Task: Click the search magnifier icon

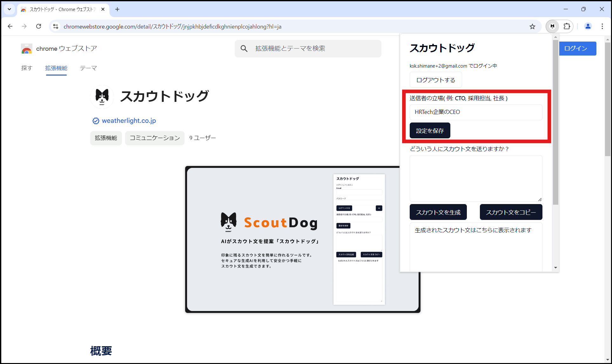Action: click(x=244, y=49)
